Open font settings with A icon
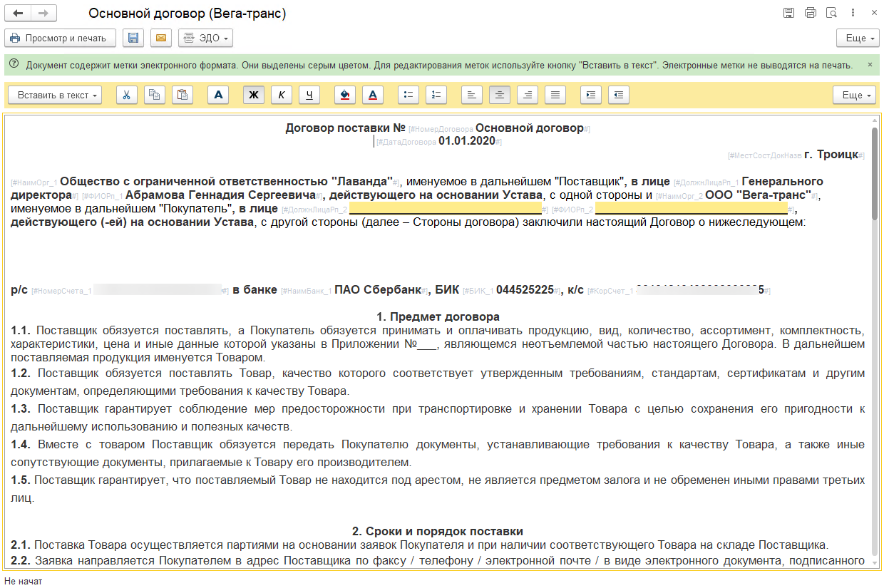 coord(219,95)
